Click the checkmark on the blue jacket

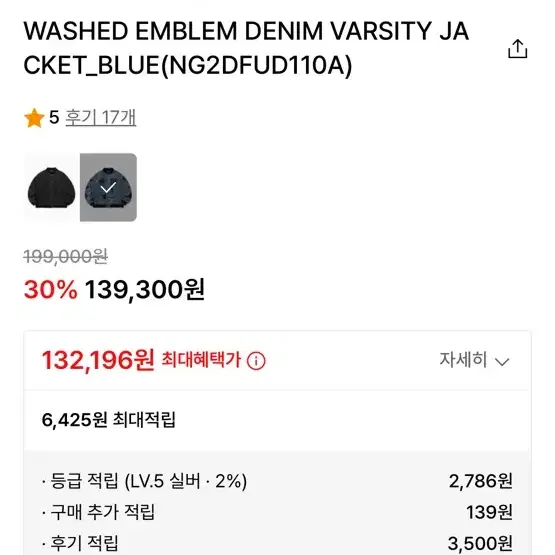[108, 187]
